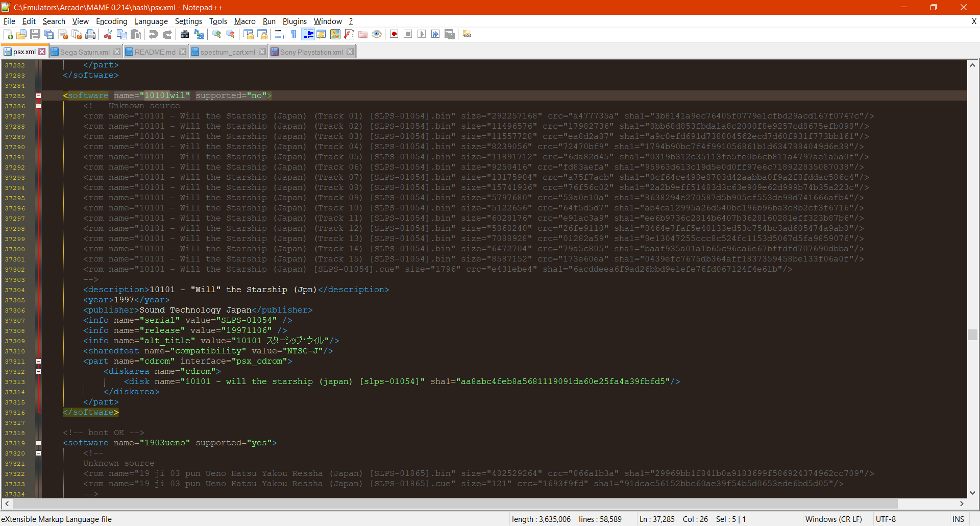Collapse comment fold at line 37320
The width and height of the screenshot is (980, 526).
[x=38, y=453]
